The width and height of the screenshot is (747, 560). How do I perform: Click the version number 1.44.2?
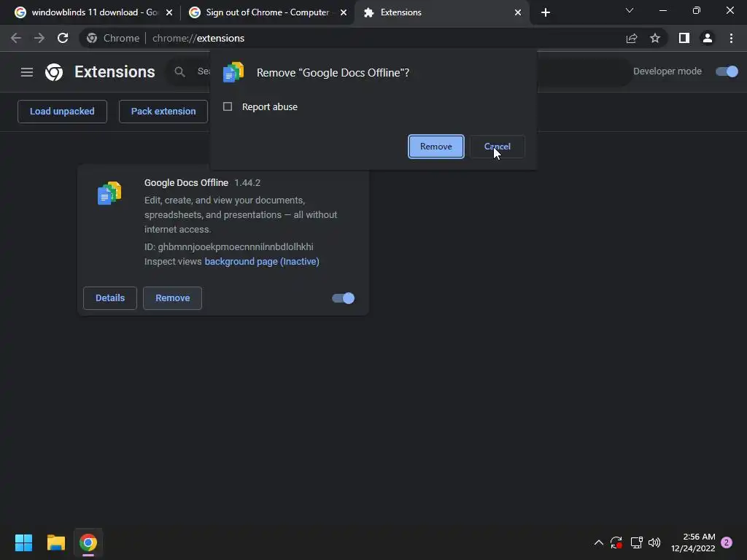(x=247, y=183)
